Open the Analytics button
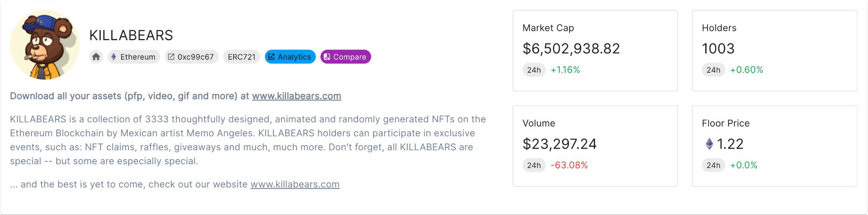Screen dimensions: 868x215 [x=290, y=57]
